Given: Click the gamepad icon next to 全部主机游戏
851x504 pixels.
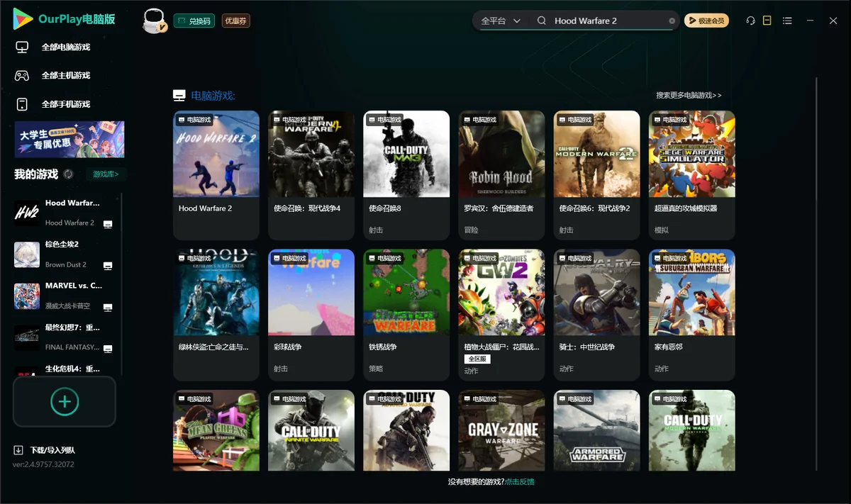Looking at the screenshot, I should tap(22, 75).
